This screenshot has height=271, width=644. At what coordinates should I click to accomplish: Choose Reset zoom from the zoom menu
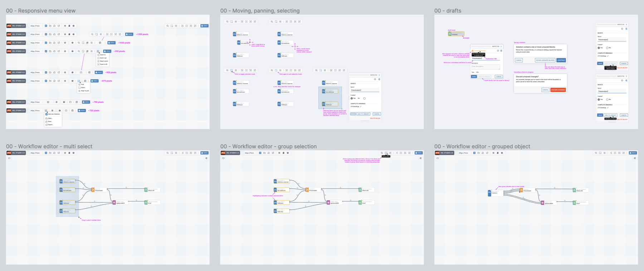pyautogui.click(x=103, y=61)
